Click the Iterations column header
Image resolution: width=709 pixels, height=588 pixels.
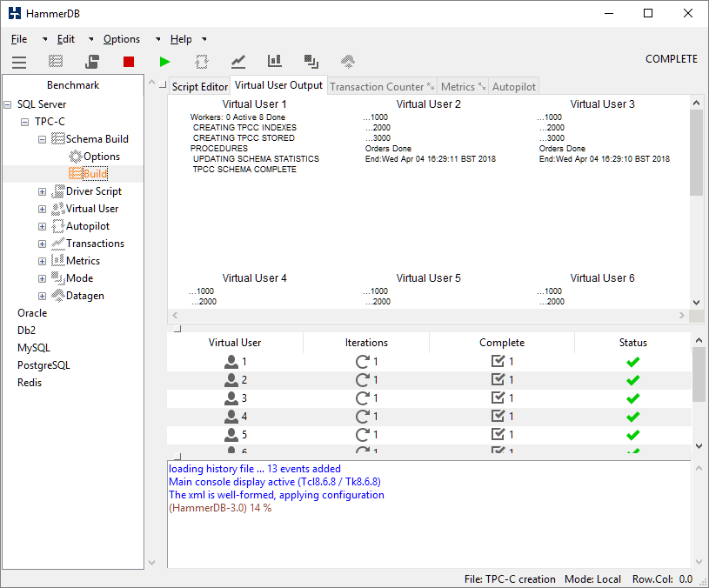366,343
